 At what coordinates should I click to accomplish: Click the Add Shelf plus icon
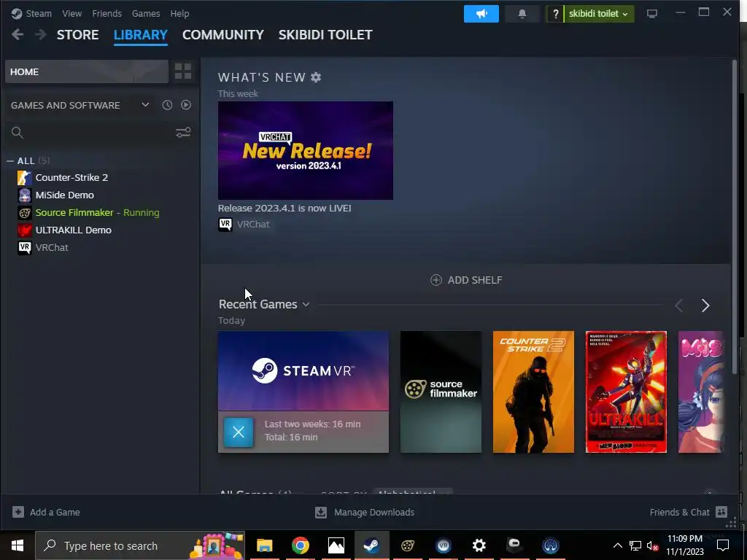(436, 280)
